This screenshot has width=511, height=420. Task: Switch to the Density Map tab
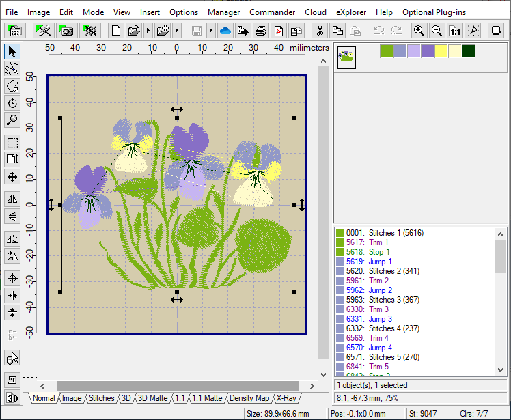pyautogui.click(x=249, y=398)
